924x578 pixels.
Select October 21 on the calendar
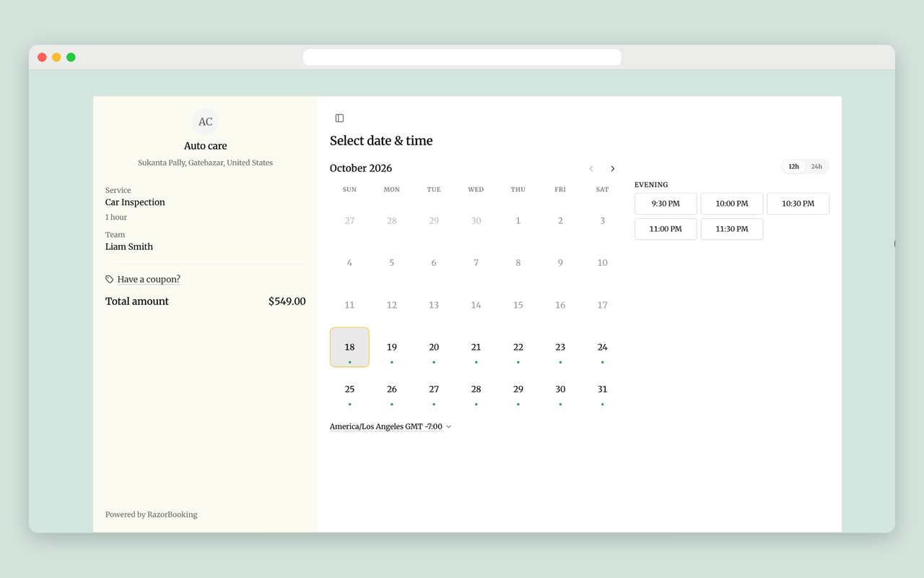point(476,348)
